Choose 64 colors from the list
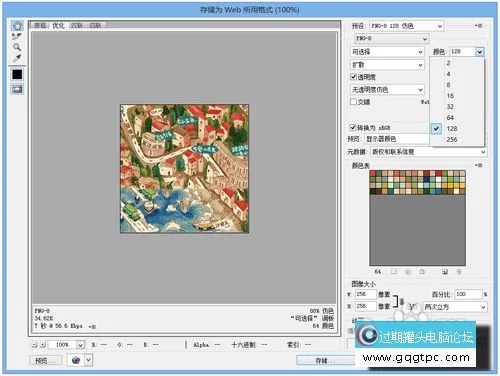The height and width of the screenshot is (376, 500). [x=457, y=118]
